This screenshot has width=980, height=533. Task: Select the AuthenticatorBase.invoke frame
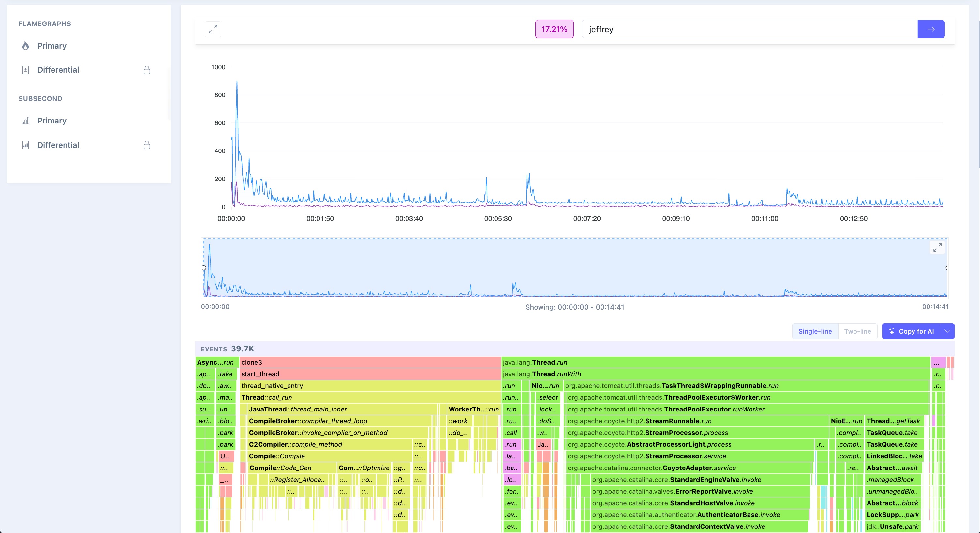click(x=699, y=515)
